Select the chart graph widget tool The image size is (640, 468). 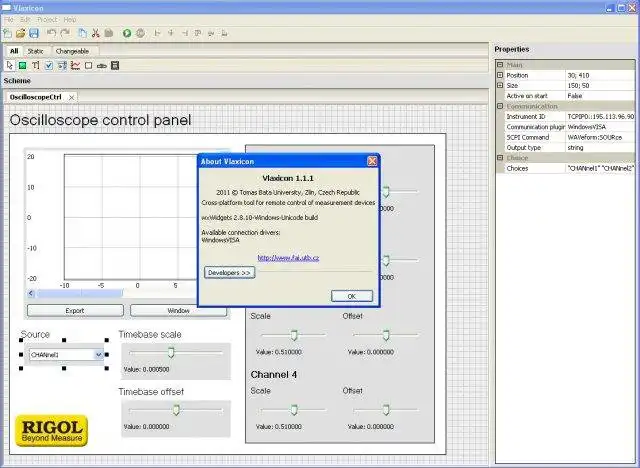coord(76,65)
